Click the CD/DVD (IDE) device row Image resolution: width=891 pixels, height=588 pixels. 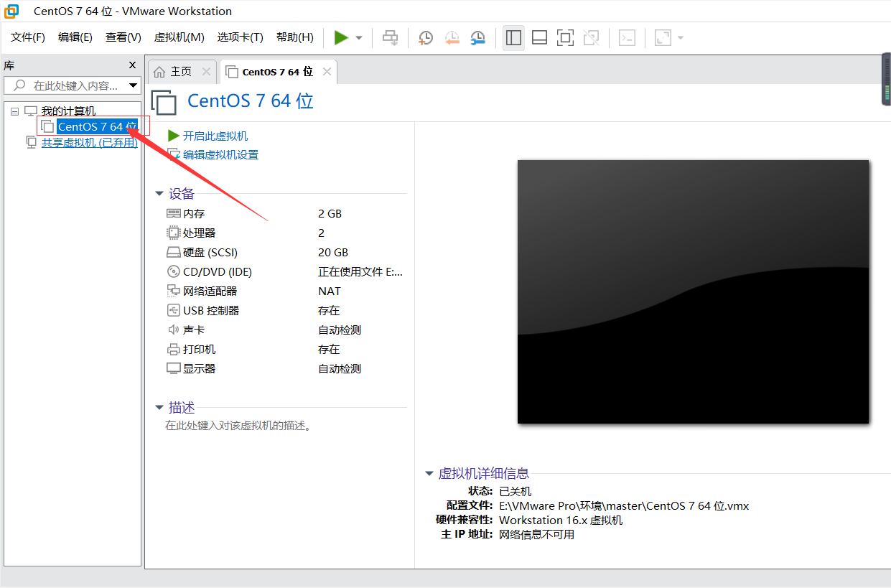(286, 272)
